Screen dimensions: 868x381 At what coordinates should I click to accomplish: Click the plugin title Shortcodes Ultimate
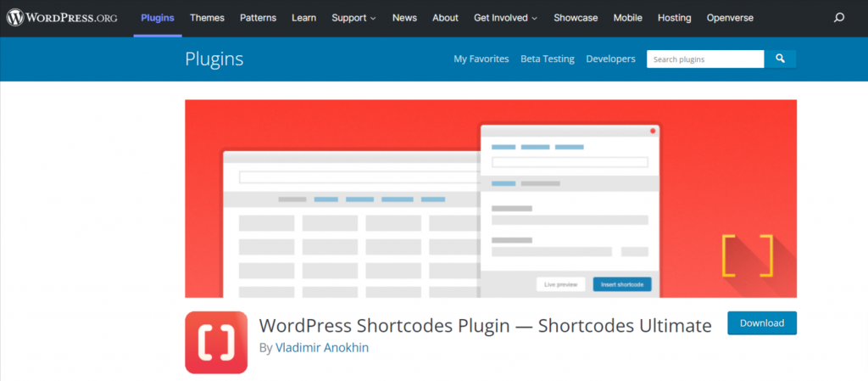pos(485,326)
